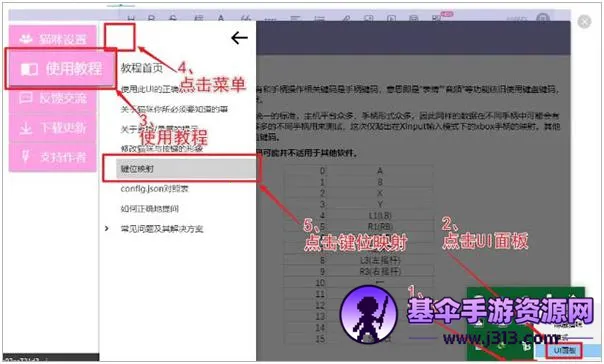Open the 反馈交流 sidebar item
The width and height of the screenshot is (604, 364).
coord(53,99)
